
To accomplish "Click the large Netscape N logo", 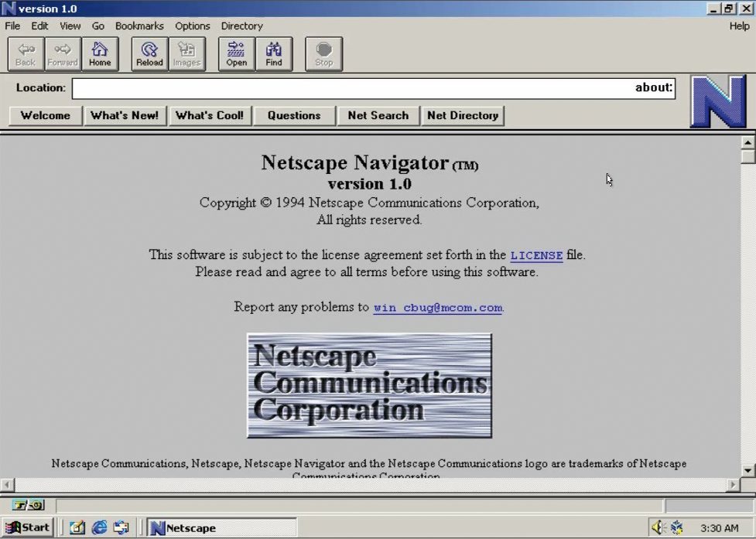I will [718, 101].
